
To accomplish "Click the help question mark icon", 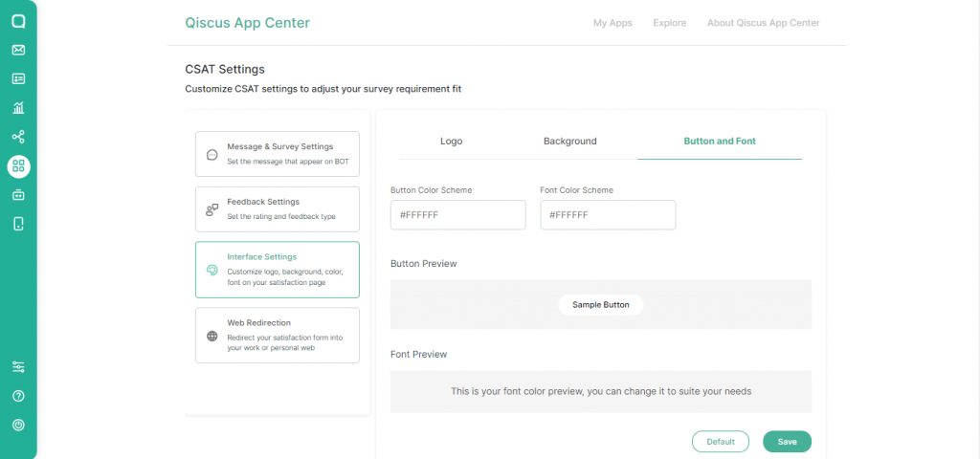I will 18,396.
